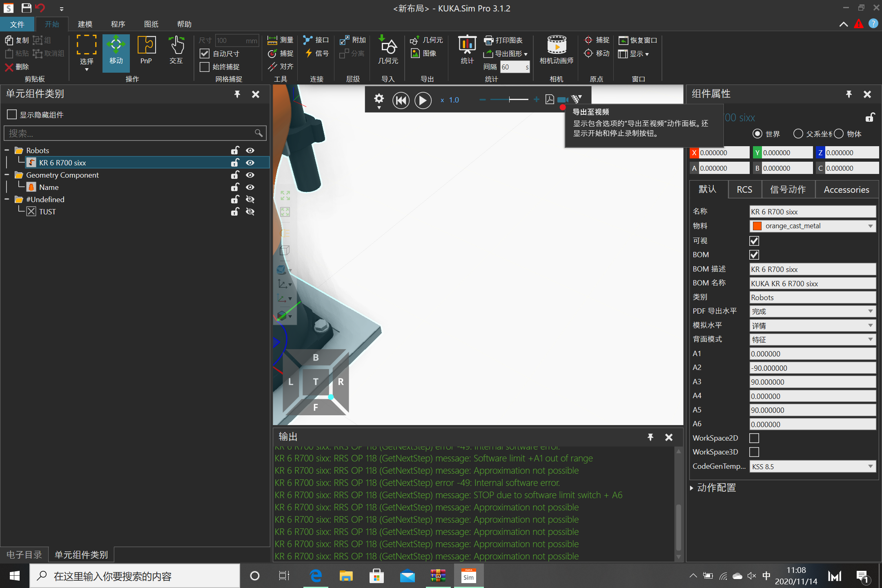
Task: Click the A2 joint value field
Action: point(813,368)
